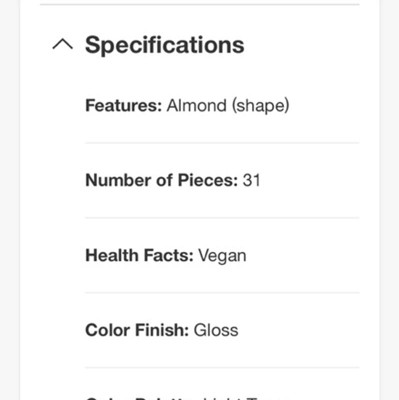Click the word Pieces in the label
The image size is (399, 400).
pos(208,180)
